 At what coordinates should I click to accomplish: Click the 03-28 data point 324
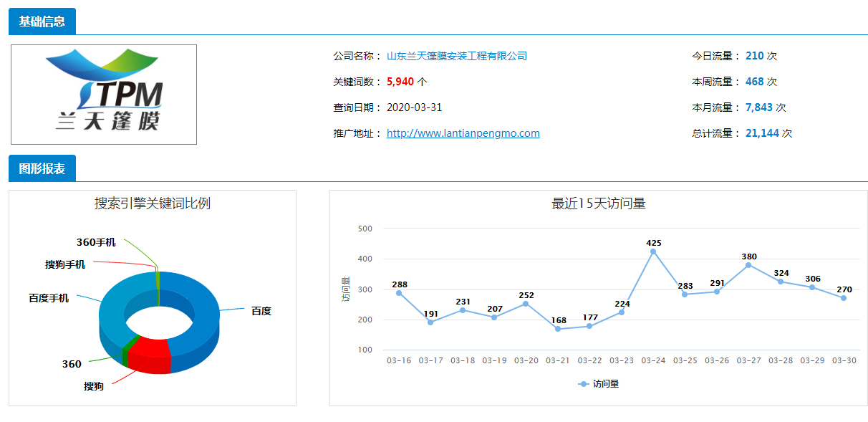[x=781, y=282]
